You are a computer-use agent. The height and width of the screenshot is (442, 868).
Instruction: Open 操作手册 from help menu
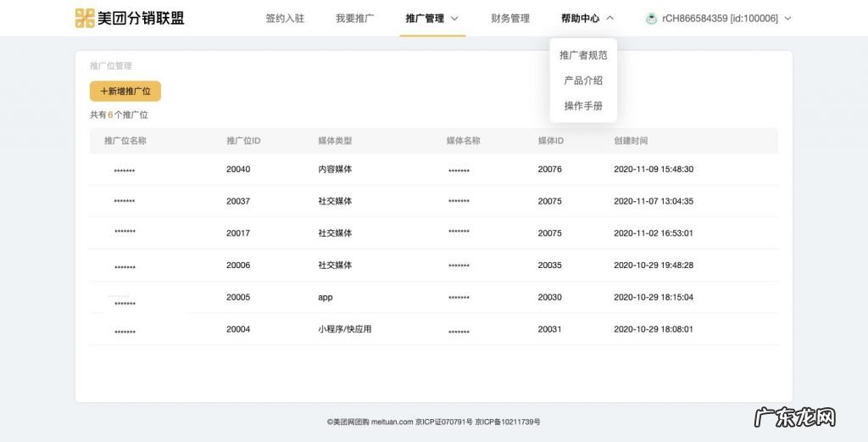pos(583,106)
